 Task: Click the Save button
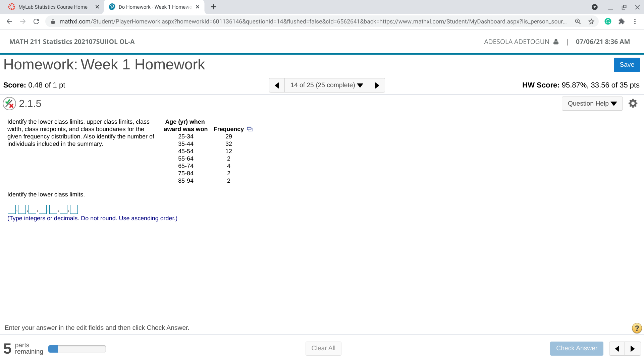627,65
